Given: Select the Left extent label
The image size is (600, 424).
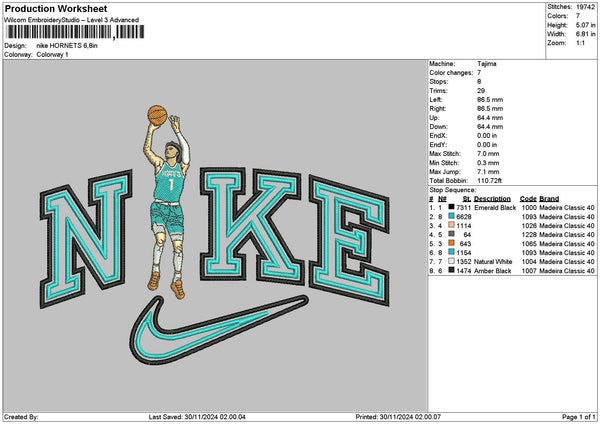Looking at the screenshot, I should point(435,100).
